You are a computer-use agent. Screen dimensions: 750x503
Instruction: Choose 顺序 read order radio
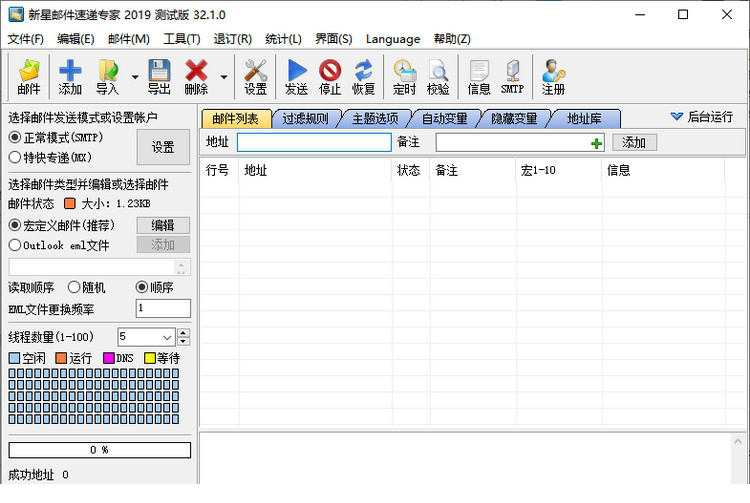click(x=142, y=287)
